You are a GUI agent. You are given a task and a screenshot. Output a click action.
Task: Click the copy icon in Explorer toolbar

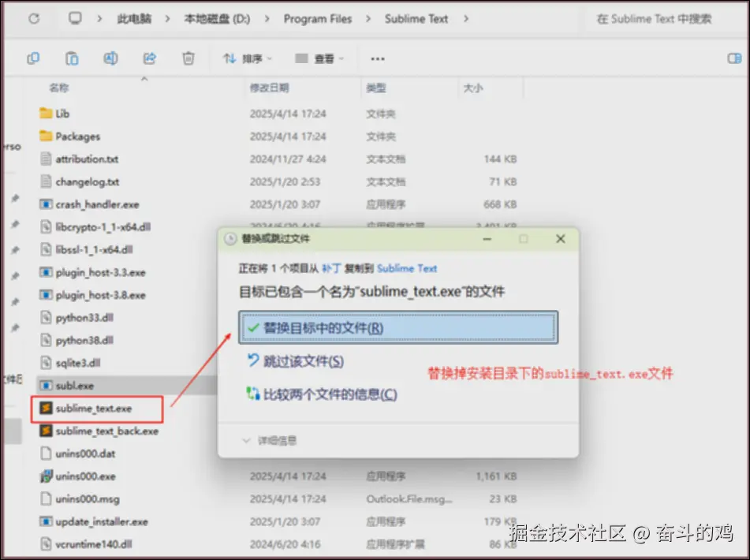coord(33,58)
